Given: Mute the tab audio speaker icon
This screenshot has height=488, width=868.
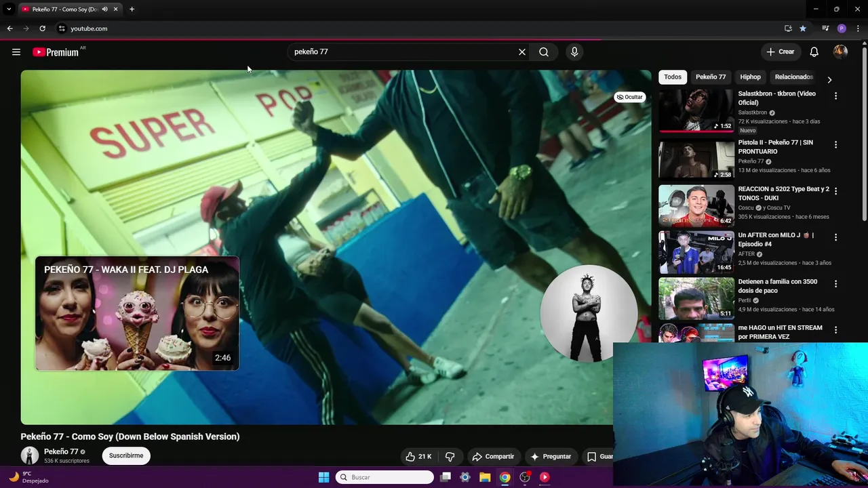Looking at the screenshot, I should coord(104,9).
